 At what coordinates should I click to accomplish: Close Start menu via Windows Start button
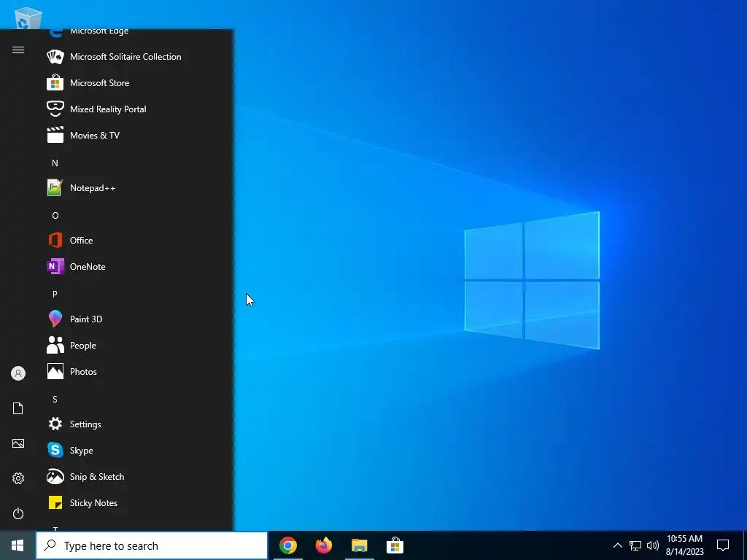click(18, 545)
